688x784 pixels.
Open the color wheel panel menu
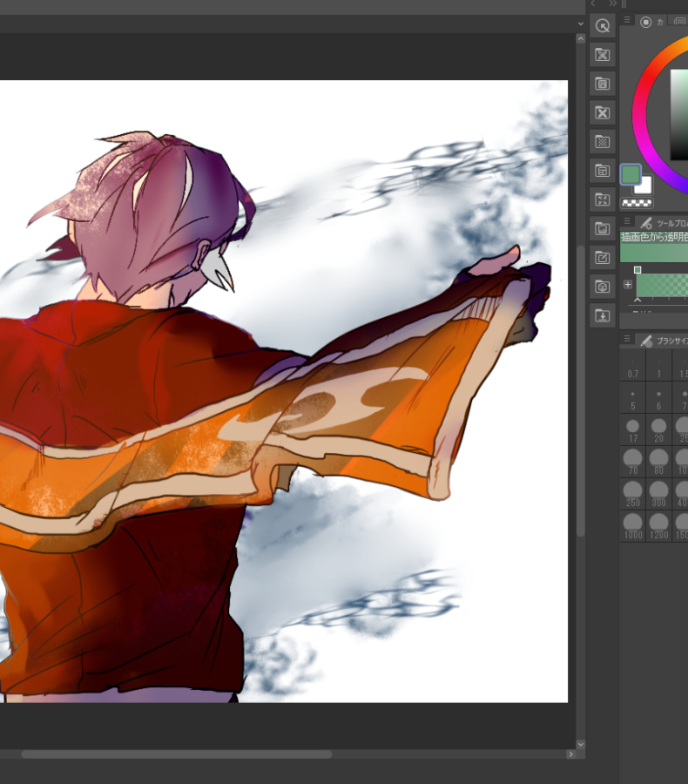coord(626,20)
